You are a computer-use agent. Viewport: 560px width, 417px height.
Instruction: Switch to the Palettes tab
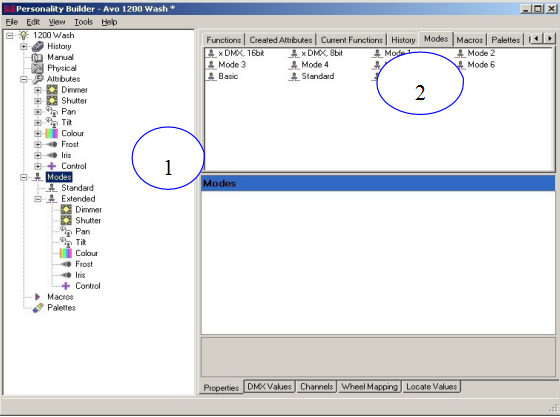pos(505,40)
